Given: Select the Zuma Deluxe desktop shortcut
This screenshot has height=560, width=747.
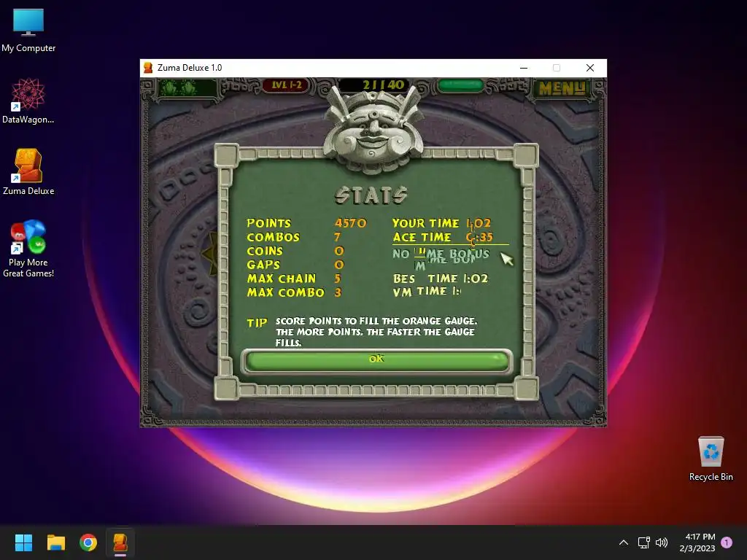Looking at the screenshot, I should [28, 172].
